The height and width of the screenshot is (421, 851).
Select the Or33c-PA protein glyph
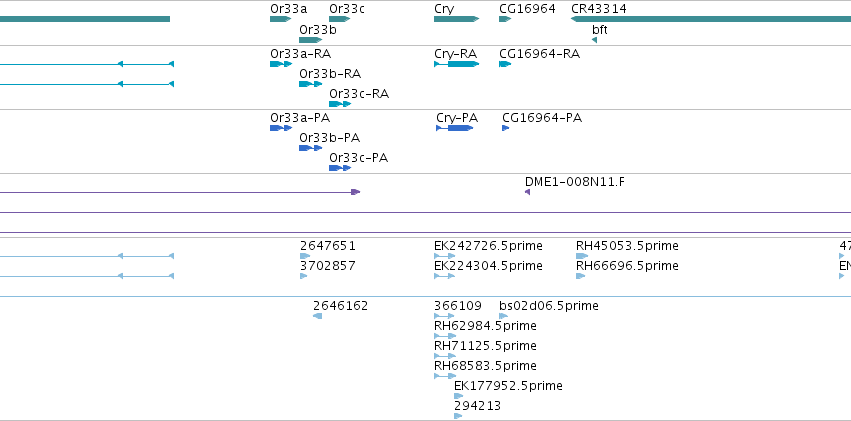point(340,168)
